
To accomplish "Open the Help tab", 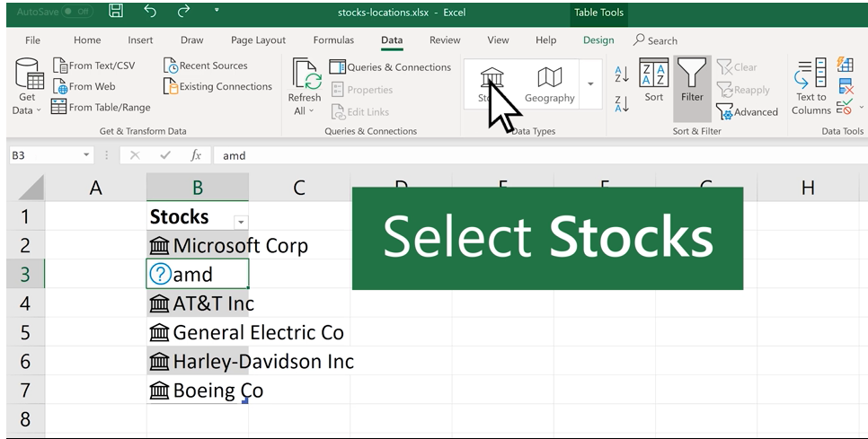I will (545, 40).
